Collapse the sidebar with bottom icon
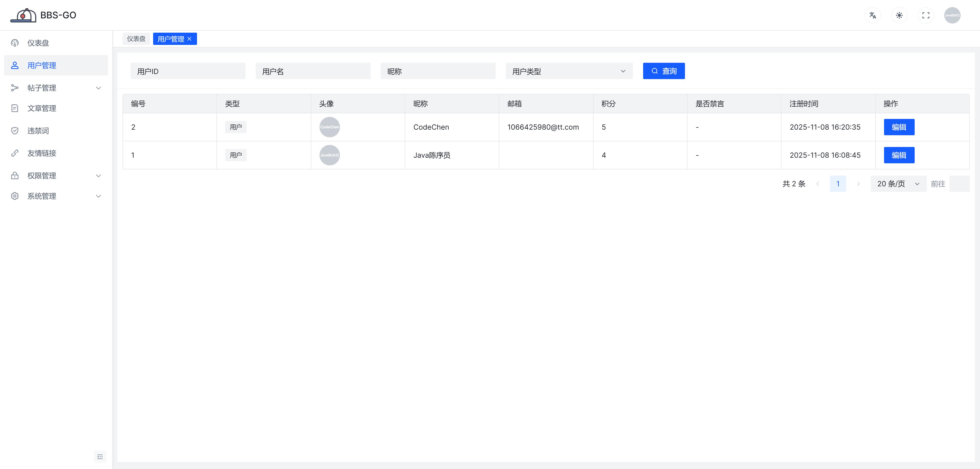 pyautogui.click(x=100, y=456)
